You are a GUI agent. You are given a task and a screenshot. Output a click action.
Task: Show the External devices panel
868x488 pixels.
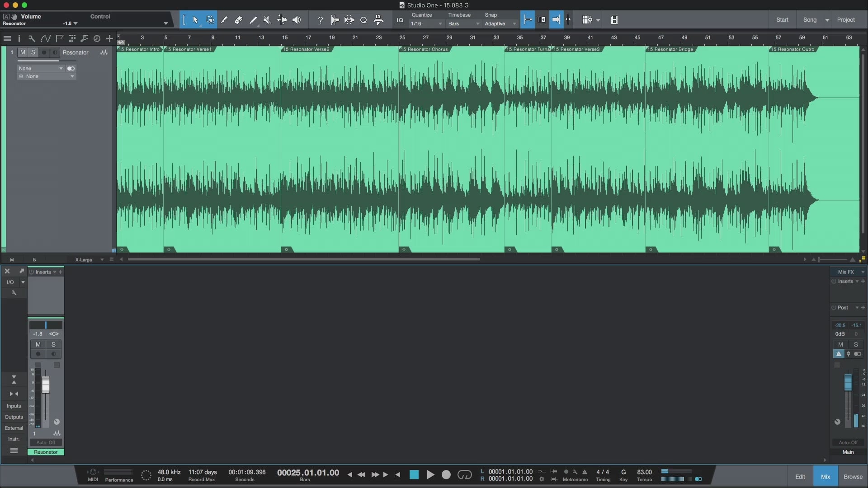point(14,428)
